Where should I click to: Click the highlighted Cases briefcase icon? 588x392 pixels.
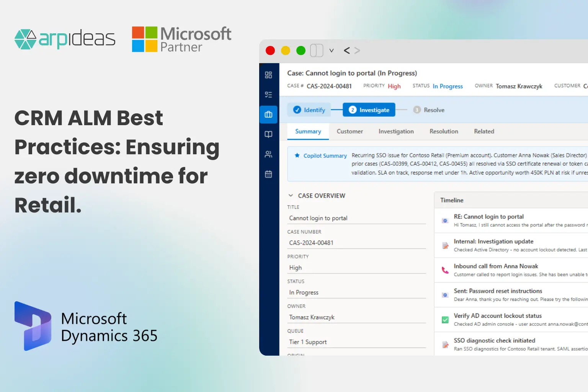[268, 114]
